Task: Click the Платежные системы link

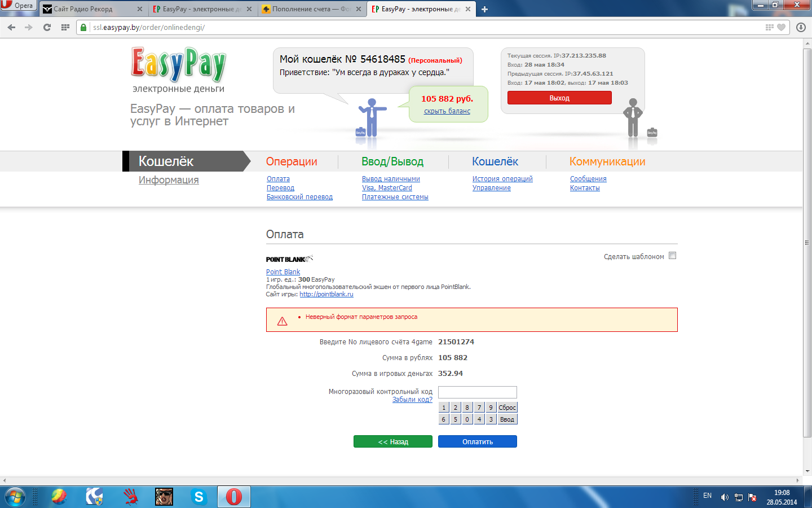Action: (395, 197)
